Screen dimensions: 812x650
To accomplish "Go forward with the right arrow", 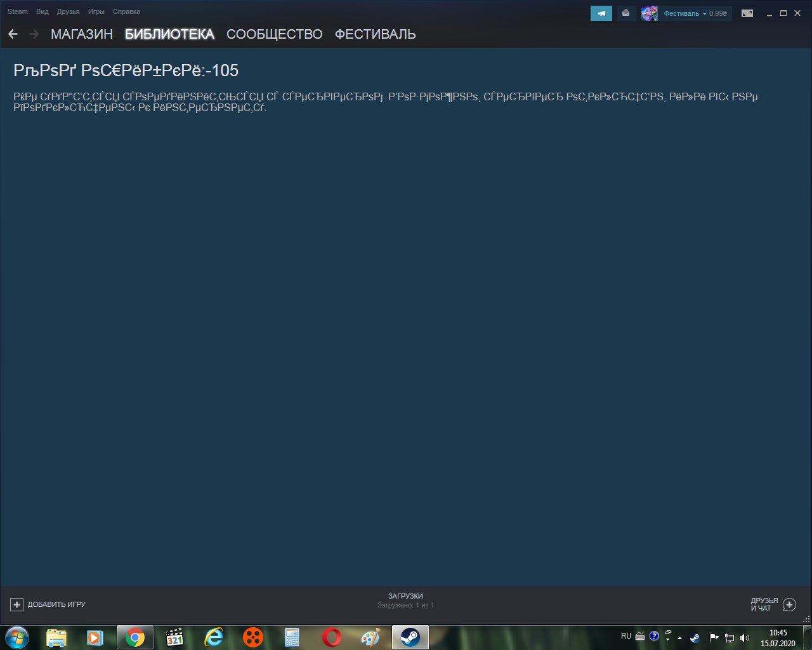I will point(34,34).
